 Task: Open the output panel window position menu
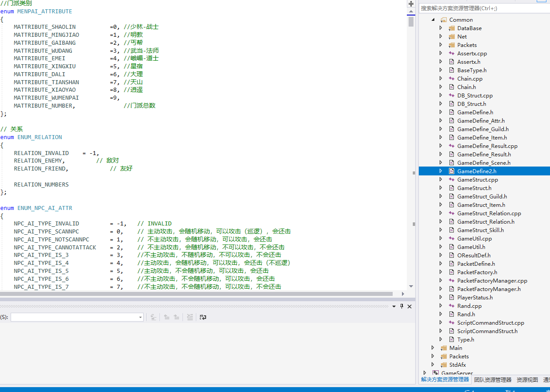point(394,307)
